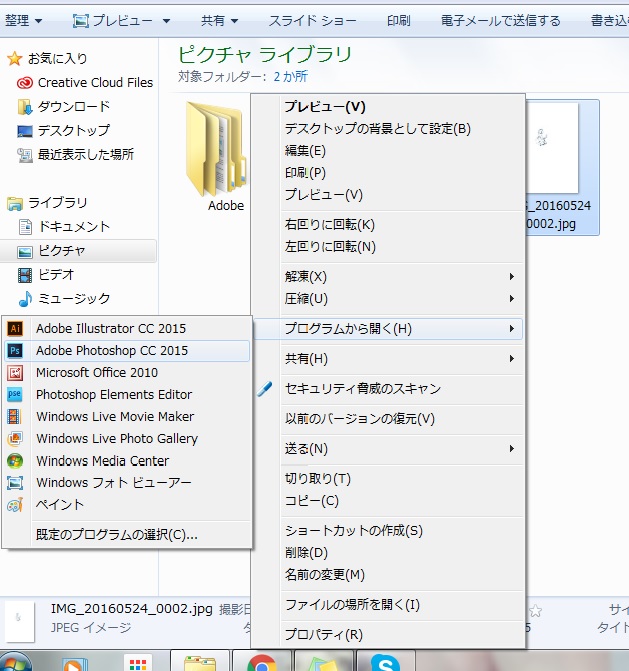
Task: Click the 最近表示した場所 icon
Action: pyautogui.click(x=25, y=155)
